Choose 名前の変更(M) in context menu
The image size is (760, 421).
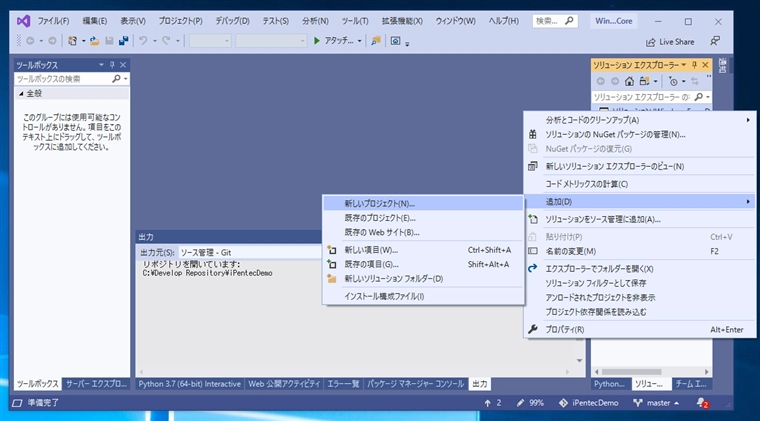[x=640, y=251]
